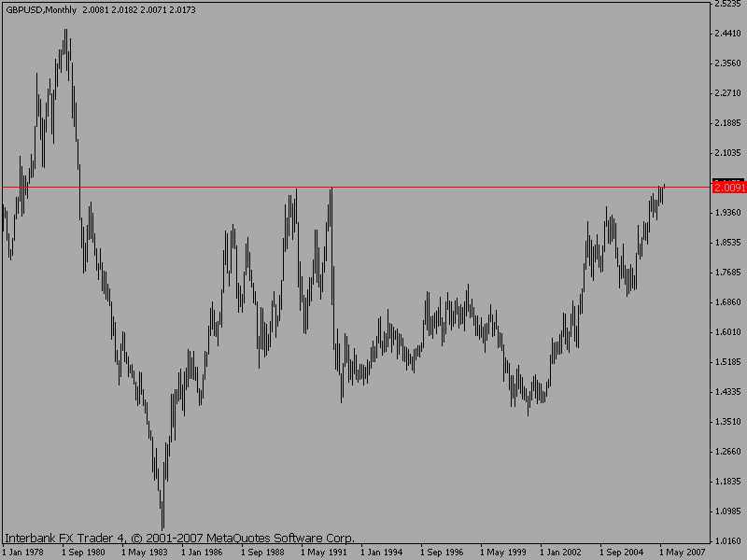The height and width of the screenshot is (560, 747).
Task: Click the 1.0985 price axis label
Action: tap(727, 511)
